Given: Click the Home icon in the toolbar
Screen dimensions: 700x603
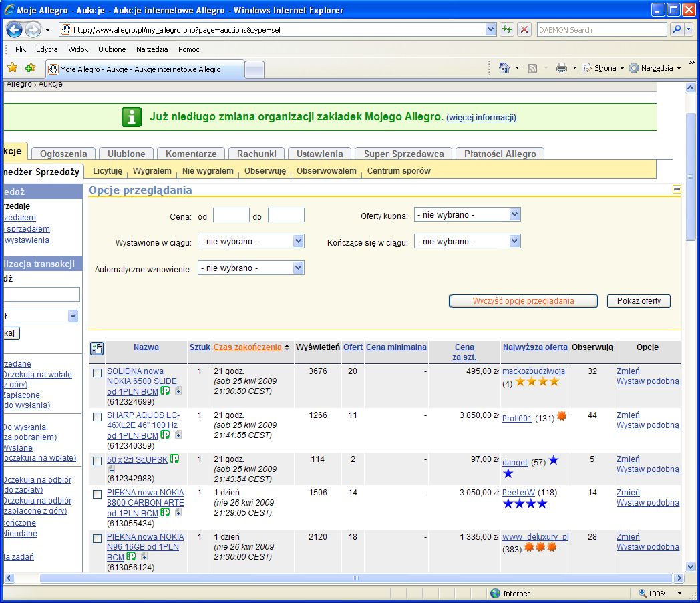Looking at the screenshot, I should coord(504,68).
